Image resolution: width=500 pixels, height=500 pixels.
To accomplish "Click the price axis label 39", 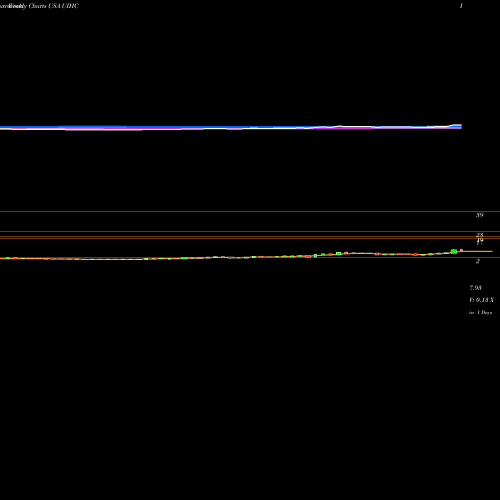I will click(x=479, y=215).
